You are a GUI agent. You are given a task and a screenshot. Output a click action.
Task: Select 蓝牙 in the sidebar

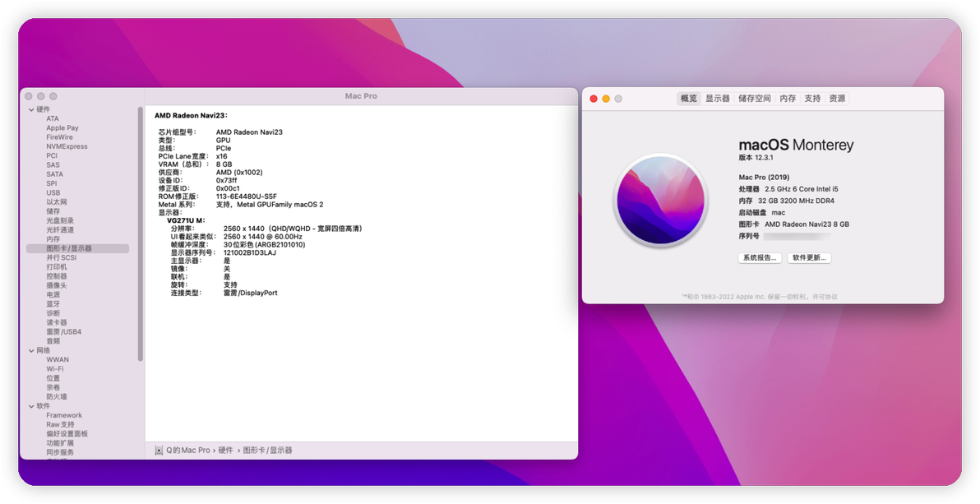[x=53, y=304]
